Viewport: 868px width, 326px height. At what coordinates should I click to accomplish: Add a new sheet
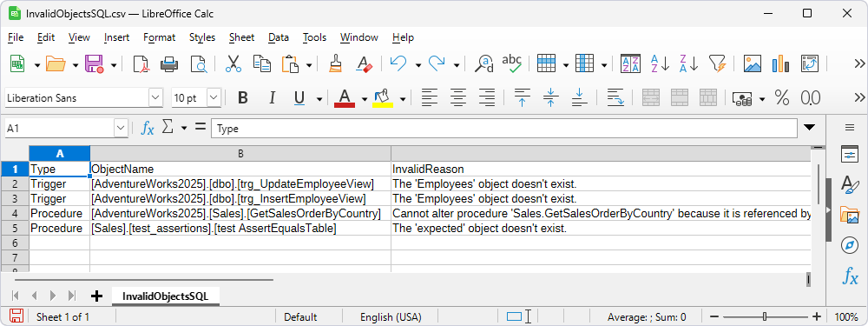point(97,296)
